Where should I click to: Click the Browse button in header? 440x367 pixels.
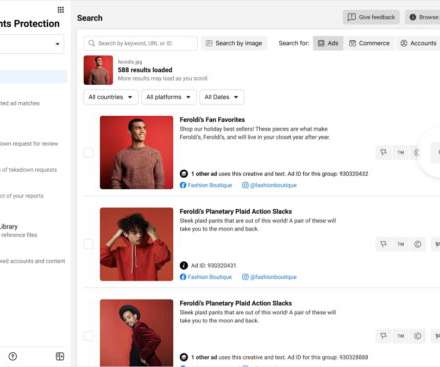pos(423,17)
